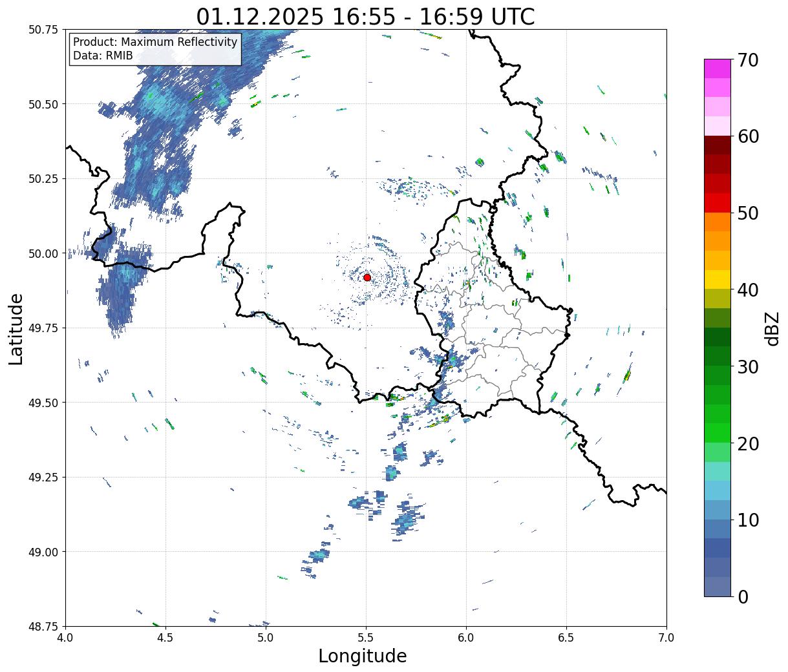Click the latitude tick label 50.50
Viewport: 788px width, 672px height.
(x=43, y=104)
